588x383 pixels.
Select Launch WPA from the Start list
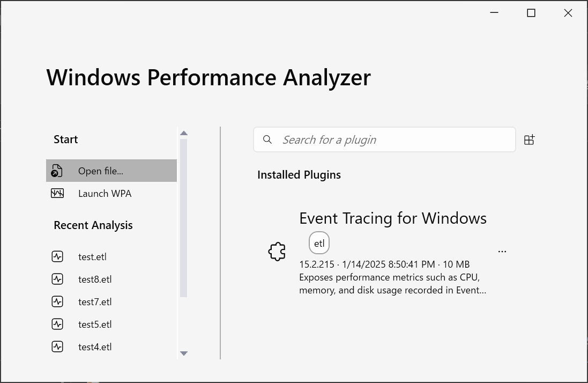[x=105, y=194]
